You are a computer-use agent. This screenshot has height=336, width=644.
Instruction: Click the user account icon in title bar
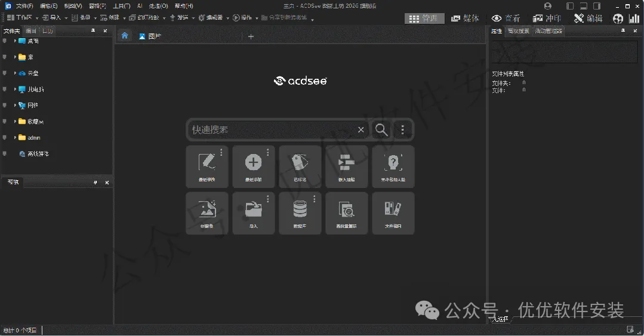547,6
